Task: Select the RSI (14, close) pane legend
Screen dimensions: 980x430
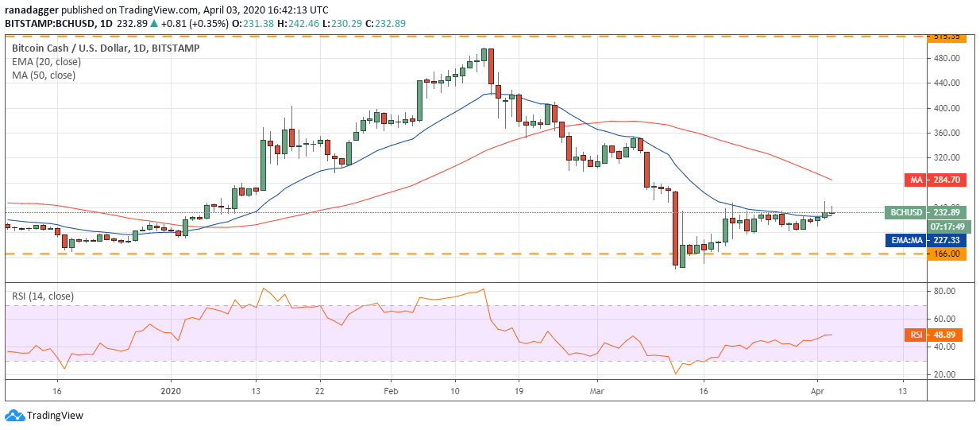Action: click(x=42, y=296)
